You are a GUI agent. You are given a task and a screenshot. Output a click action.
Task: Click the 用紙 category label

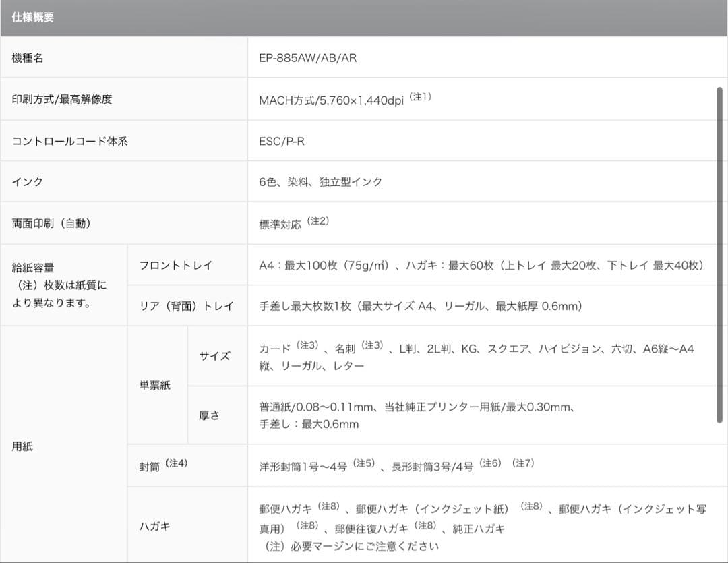22,446
